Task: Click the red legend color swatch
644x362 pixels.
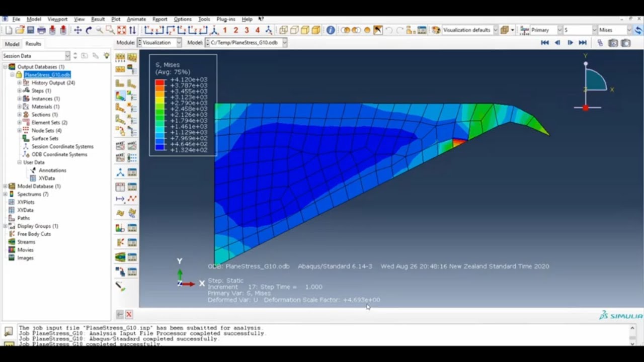Action: (x=160, y=82)
